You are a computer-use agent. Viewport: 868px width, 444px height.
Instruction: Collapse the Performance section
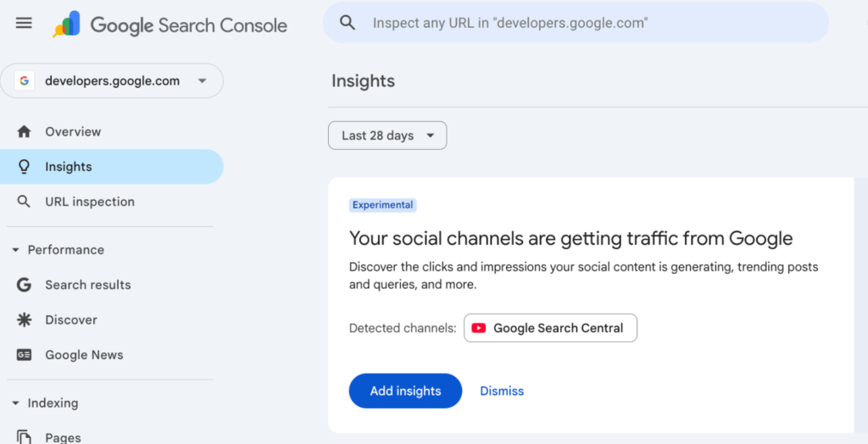click(15, 250)
